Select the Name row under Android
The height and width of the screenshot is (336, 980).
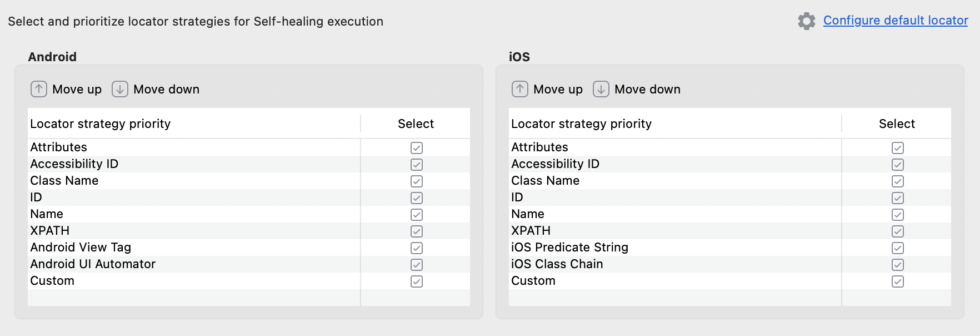pyautogui.click(x=249, y=214)
